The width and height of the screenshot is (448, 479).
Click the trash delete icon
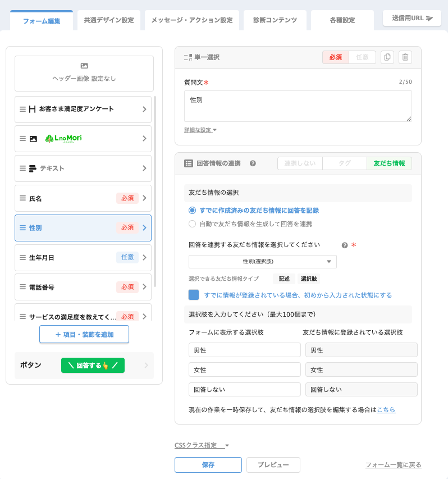pyautogui.click(x=405, y=57)
